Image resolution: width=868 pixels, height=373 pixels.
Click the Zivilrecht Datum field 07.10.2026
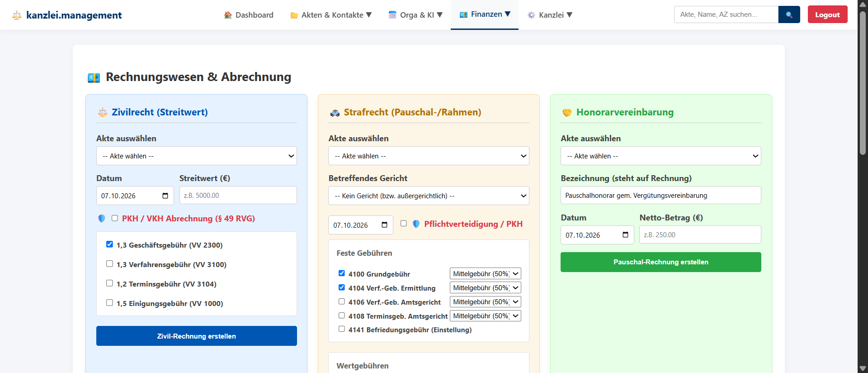135,196
